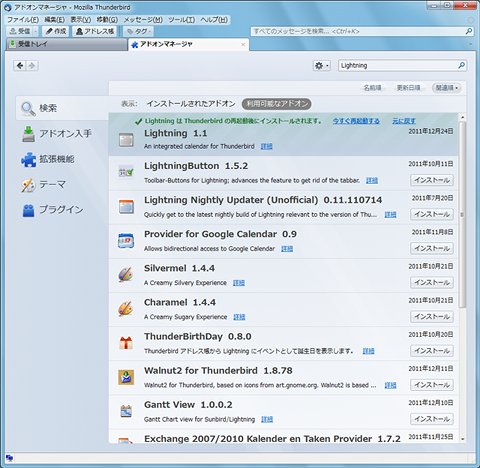Click the 今すぐ再起動する restart now link
This screenshot has height=468, width=480.
pyautogui.click(x=356, y=121)
